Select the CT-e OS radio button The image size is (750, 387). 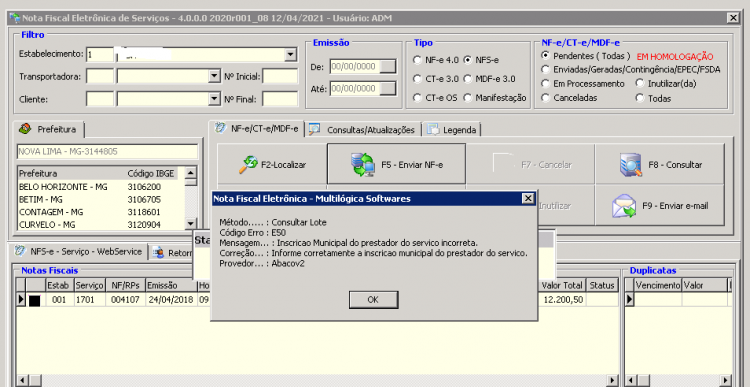pyautogui.click(x=417, y=98)
